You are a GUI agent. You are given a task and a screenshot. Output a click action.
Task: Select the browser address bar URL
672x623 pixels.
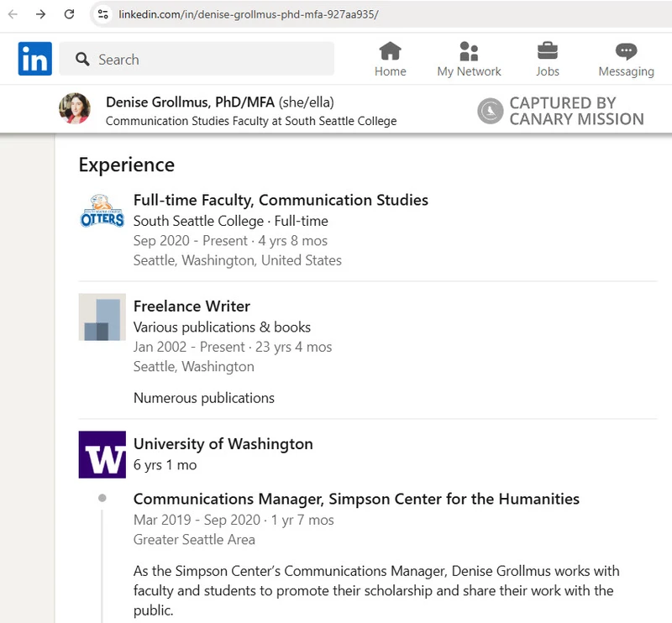point(249,14)
